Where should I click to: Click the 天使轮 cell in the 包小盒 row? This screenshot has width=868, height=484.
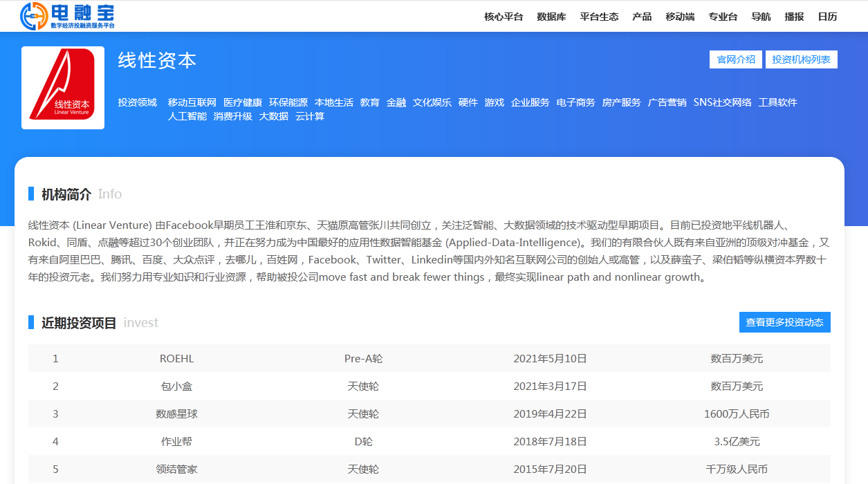point(363,387)
